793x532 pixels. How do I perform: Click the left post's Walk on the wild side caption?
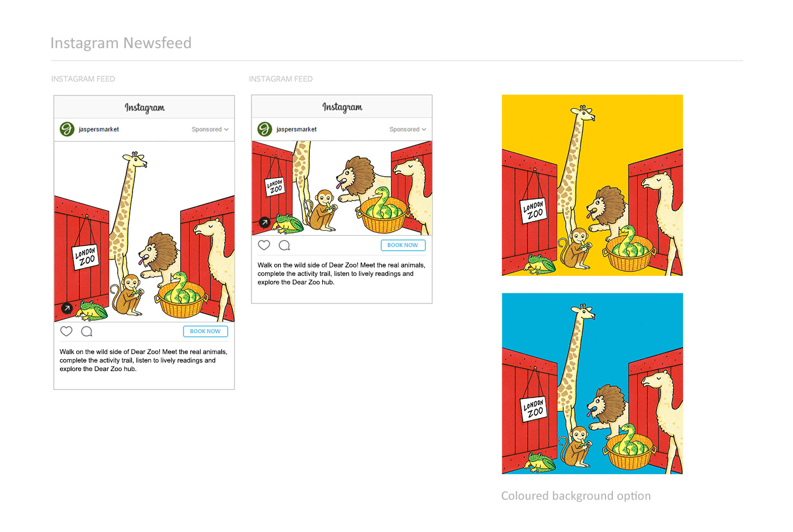pos(144,360)
